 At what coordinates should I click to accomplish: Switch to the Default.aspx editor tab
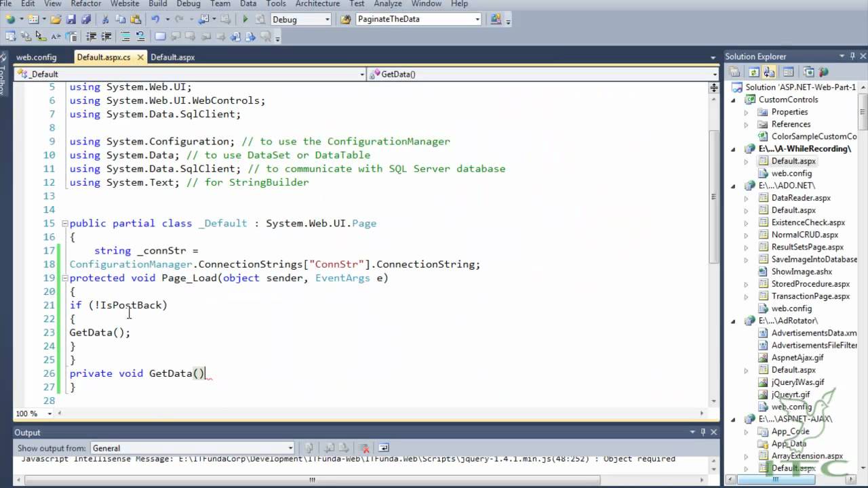(172, 57)
